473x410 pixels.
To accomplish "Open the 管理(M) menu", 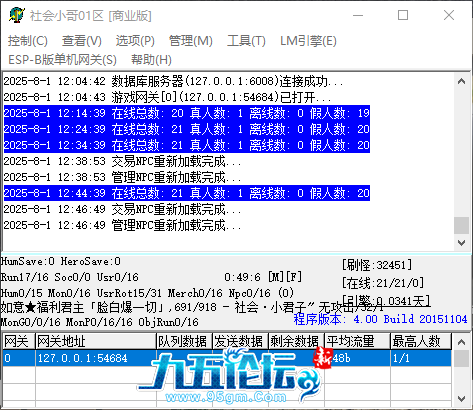I will tap(191, 41).
